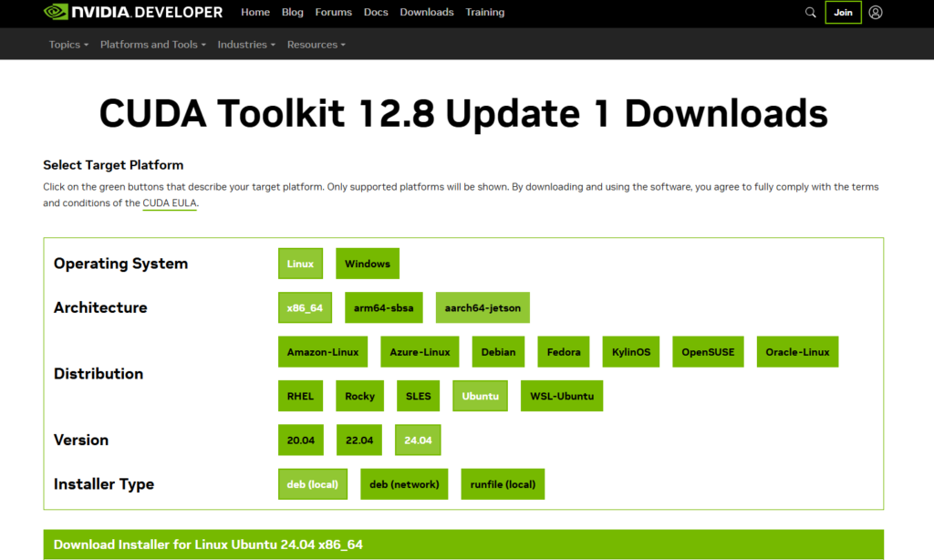Open the search magnifier icon

coord(810,12)
